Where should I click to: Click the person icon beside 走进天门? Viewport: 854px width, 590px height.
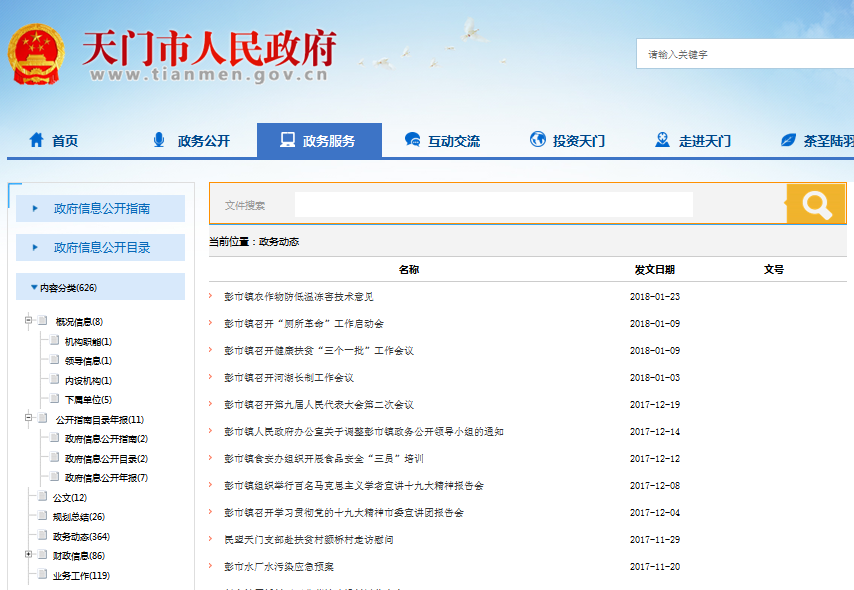pyautogui.click(x=662, y=140)
